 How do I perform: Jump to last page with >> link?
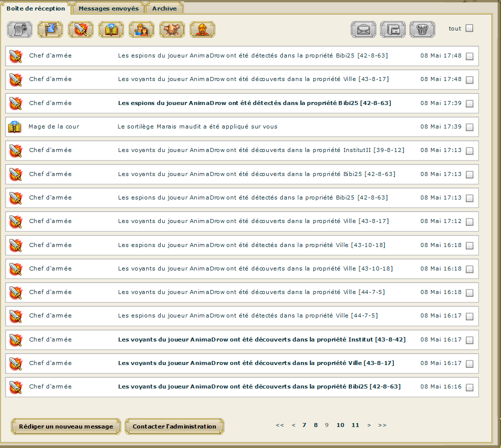point(382,425)
